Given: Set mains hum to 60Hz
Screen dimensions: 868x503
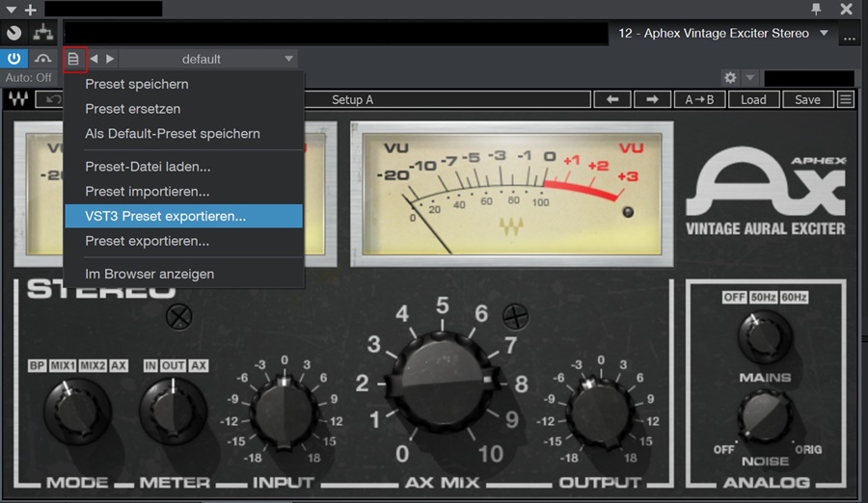Looking at the screenshot, I should point(794,297).
